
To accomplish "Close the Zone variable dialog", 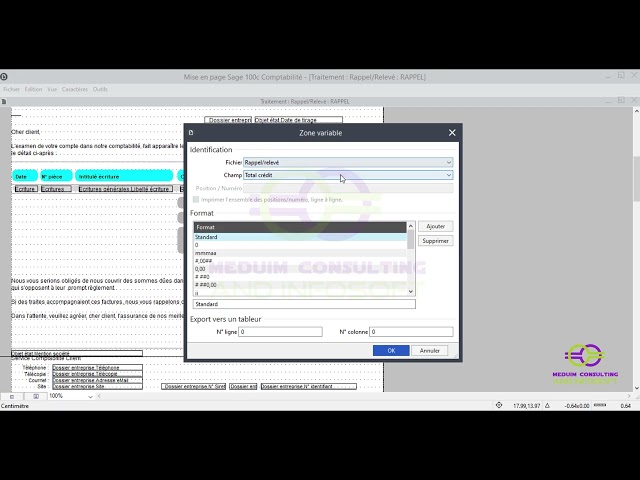I will (452, 133).
